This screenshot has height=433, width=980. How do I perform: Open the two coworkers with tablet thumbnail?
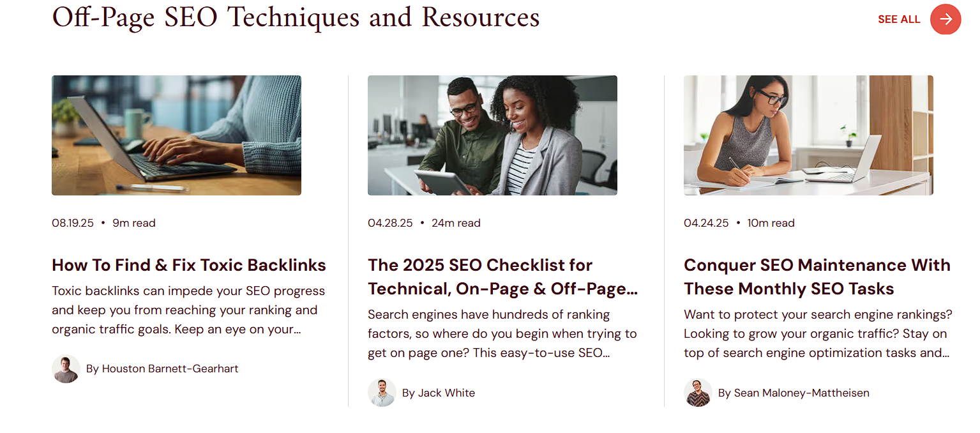pyautogui.click(x=492, y=135)
